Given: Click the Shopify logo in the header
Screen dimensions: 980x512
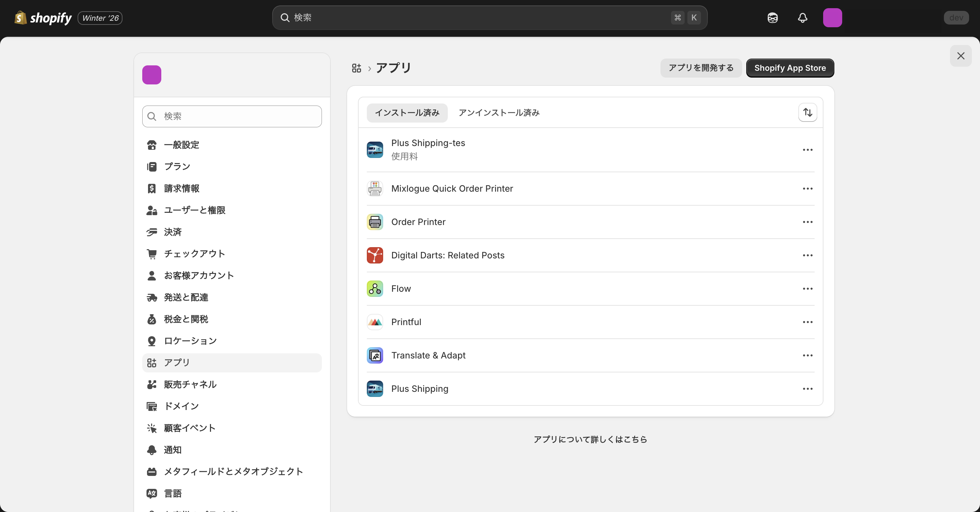Looking at the screenshot, I should click(x=43, y=17).
